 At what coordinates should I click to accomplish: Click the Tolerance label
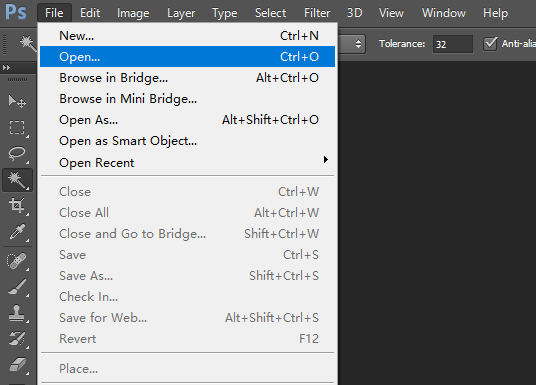402,44
